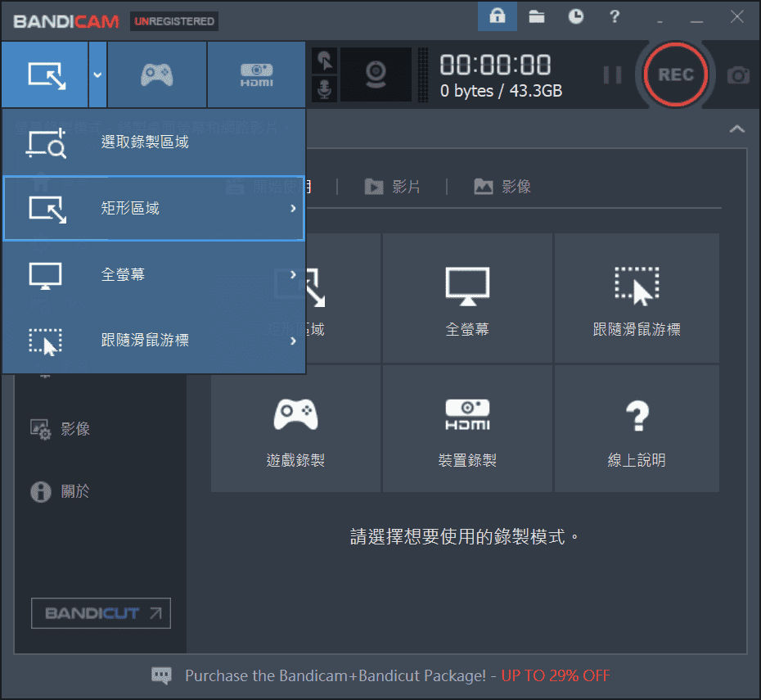Click the 選取錄製區域 magnifier icon
This screenshot has height=700, width=761.
pos(46,143)
